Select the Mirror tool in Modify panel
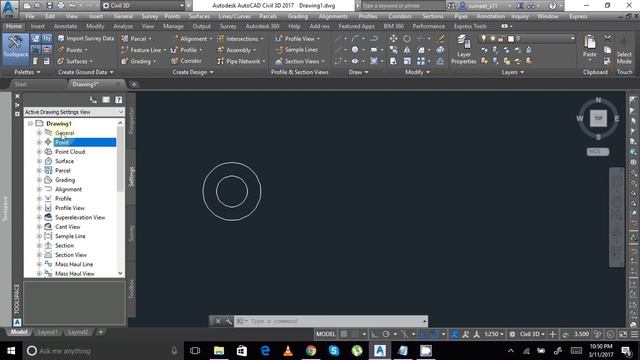 coord(407,50)
